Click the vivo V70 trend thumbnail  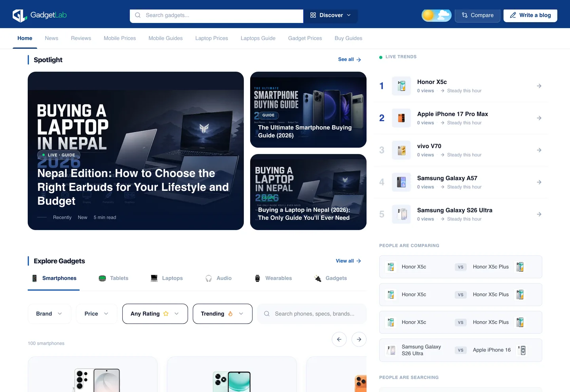pyautogui.click(x=401, y=150)
